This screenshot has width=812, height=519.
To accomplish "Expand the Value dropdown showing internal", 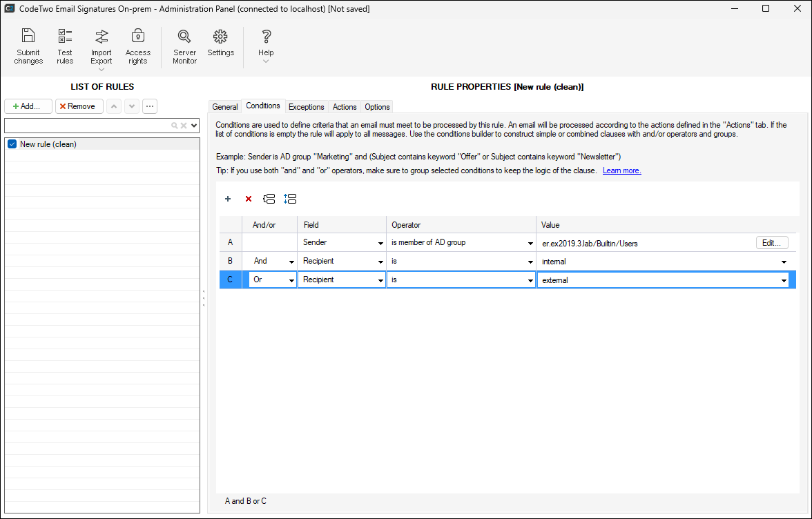I will [x=784, y=262].
